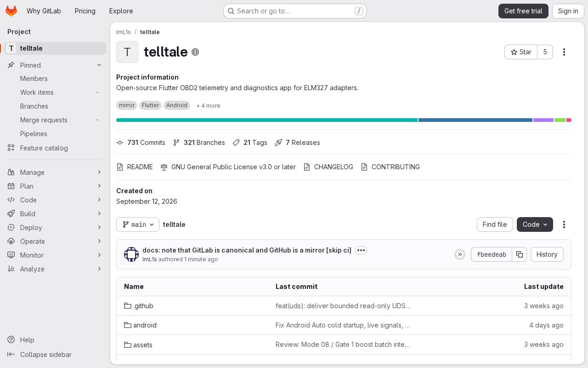Click the dark blue language bar segment

(x=475, y=120)
